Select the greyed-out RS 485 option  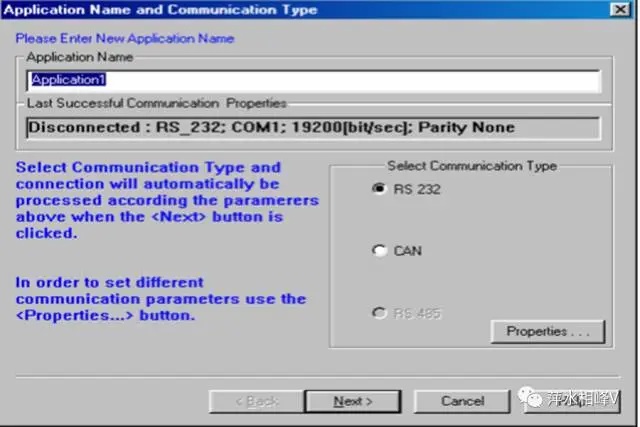point(379,314)
